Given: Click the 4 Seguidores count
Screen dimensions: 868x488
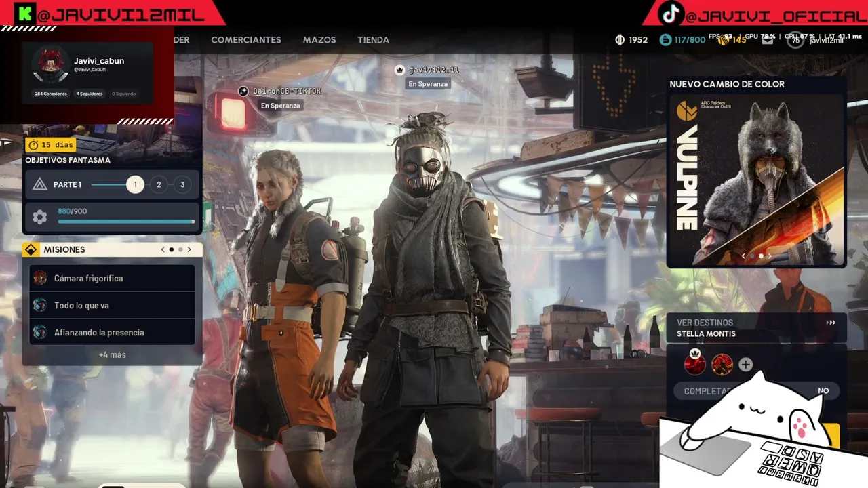Looking at the screenshot, I should (x=90, y=94).
